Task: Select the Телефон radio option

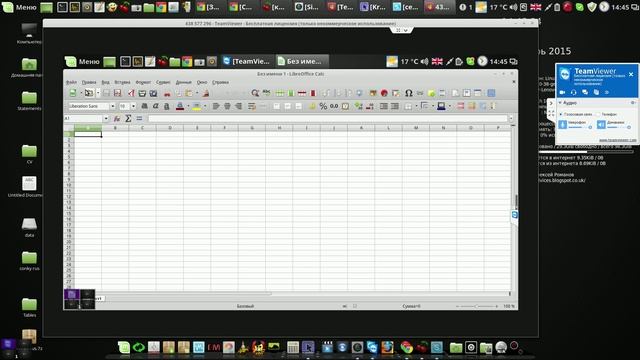Action: (x=599, y=114)
